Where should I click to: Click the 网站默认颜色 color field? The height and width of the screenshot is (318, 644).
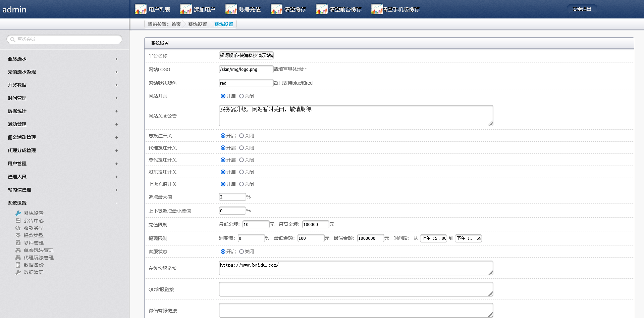click(x=246, y=83)
